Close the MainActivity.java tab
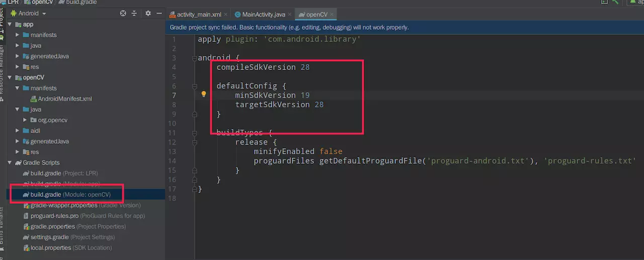The width and height of the screenshot is (644, 260). click(x=290, y=15)
